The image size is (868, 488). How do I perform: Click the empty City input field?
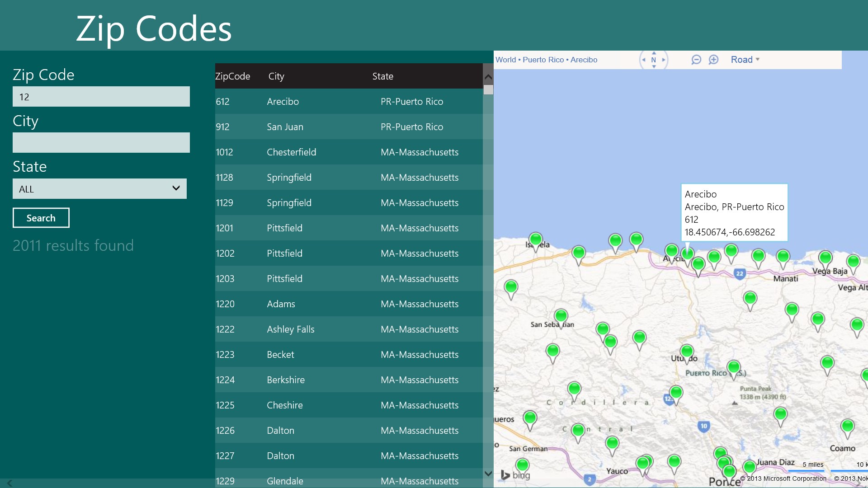click(101, 143)
